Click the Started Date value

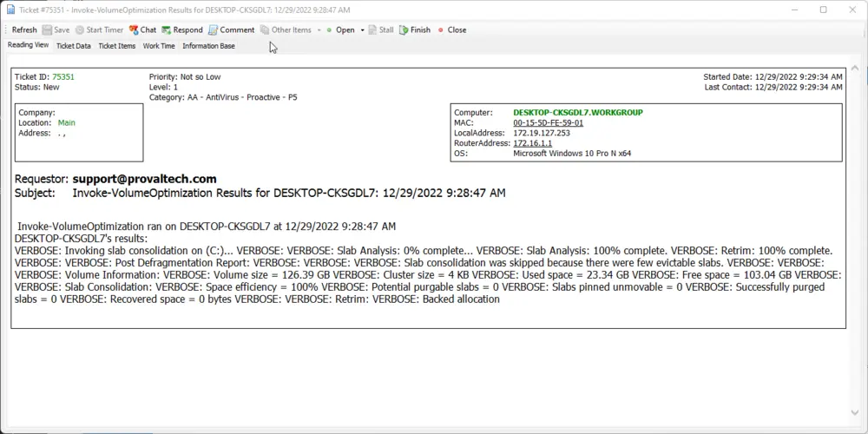tap(799, 77)
